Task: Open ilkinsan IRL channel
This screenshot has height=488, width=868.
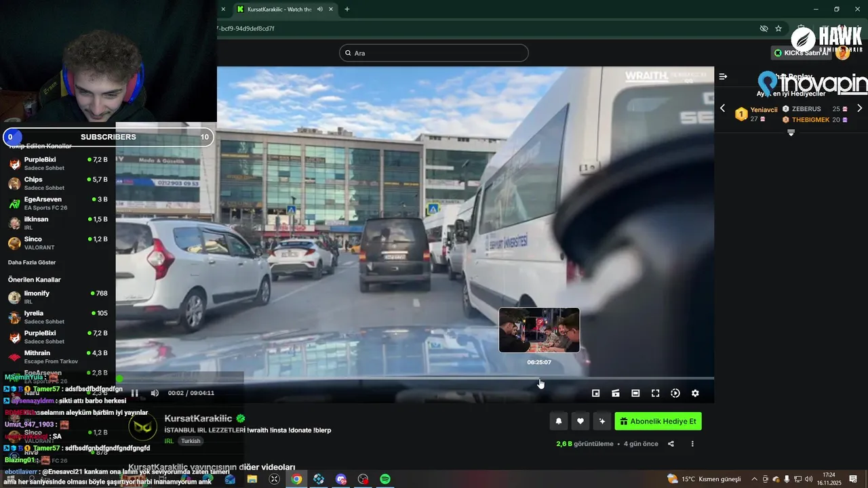Action: [58, 223]
